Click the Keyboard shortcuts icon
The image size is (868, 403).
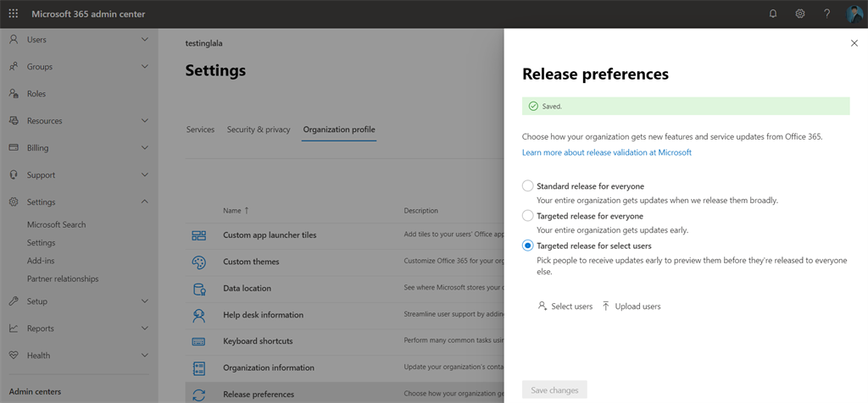[199, 341]
